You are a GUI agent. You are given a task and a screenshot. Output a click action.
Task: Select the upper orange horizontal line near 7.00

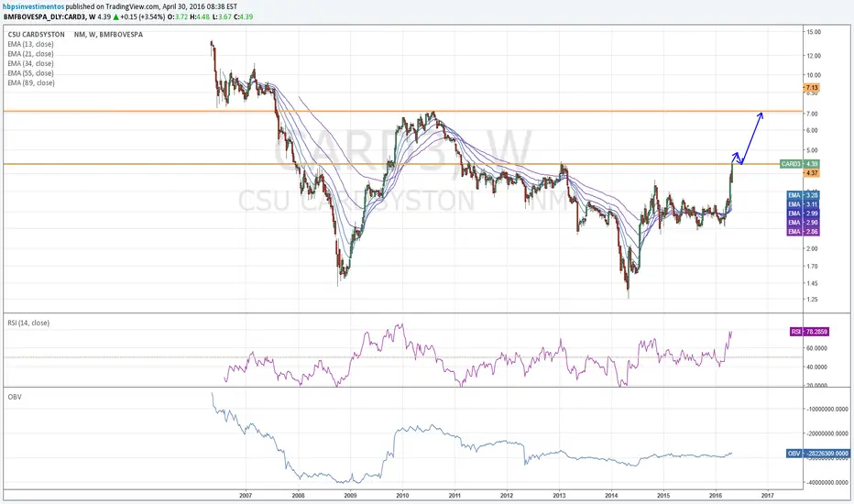(403, 111)
